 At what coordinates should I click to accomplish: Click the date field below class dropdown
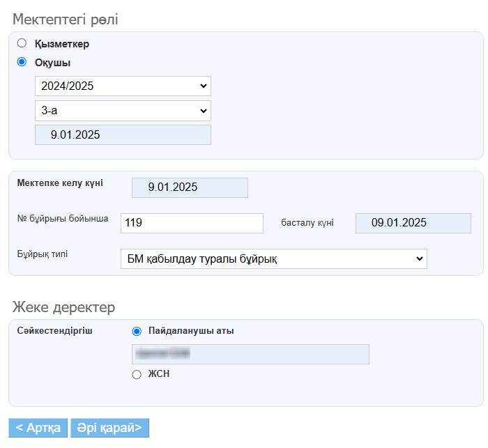[123, 135]
